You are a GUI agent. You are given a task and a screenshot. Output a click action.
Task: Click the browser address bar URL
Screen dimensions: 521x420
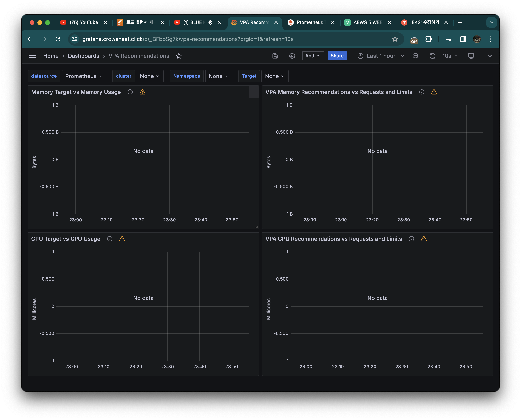coord(187,39)
